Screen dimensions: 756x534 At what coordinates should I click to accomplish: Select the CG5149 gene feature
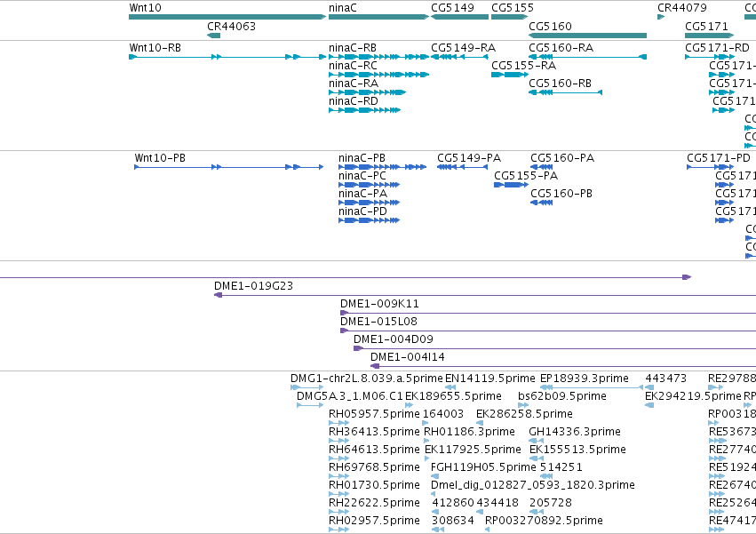(x=459, y=17)
